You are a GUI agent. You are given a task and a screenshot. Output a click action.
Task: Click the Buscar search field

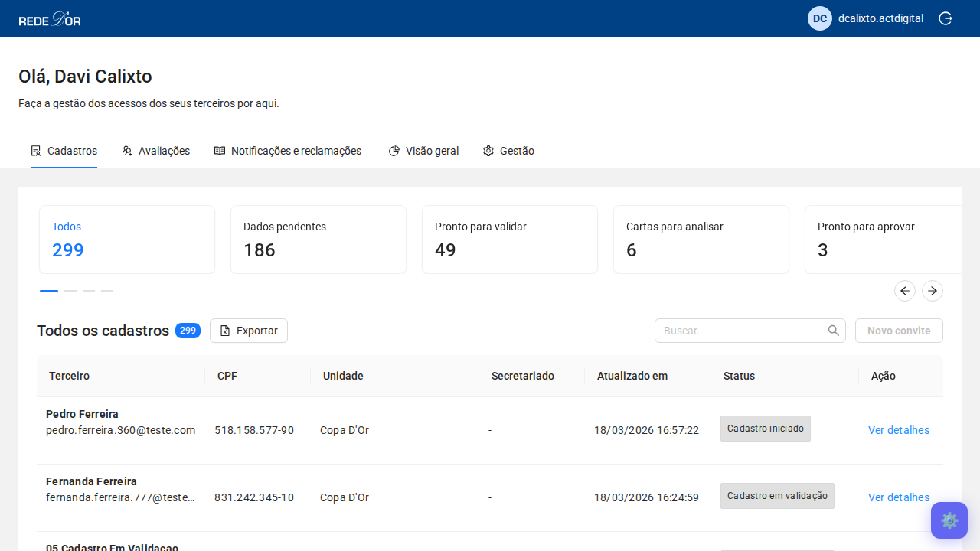pyautogui.click(x=737, y=331)
